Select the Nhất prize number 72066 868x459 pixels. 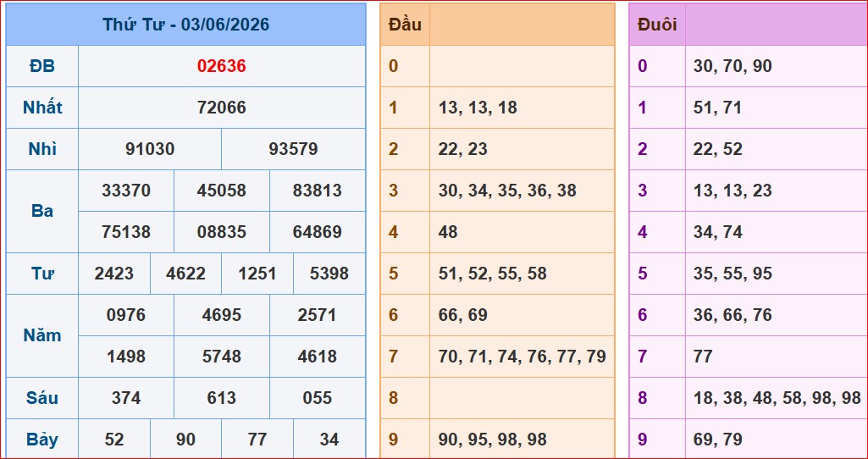point(221,108)
